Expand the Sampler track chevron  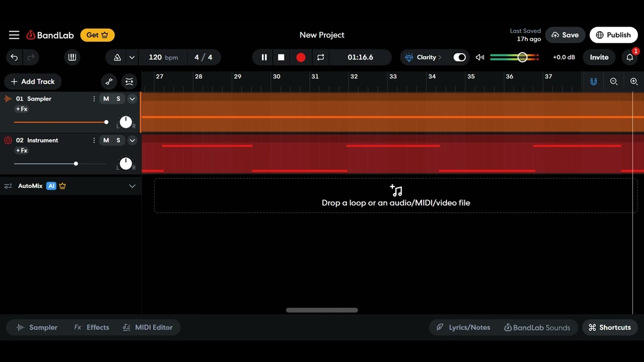click(x=132, y=99)
